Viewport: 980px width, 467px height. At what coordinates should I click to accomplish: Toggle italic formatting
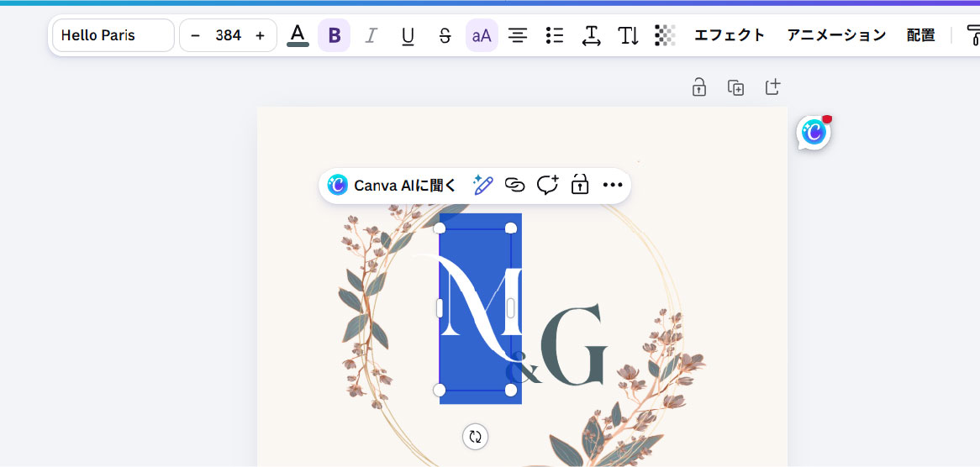(x=371, y=35)
